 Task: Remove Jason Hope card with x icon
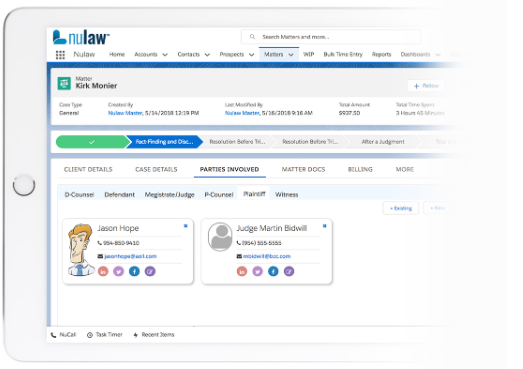click(x=185, y=226)
